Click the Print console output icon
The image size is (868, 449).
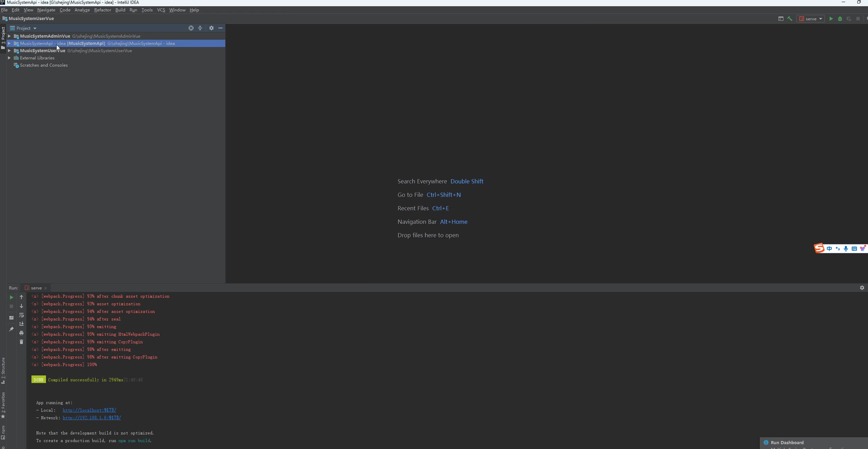(x=21, y=333)
